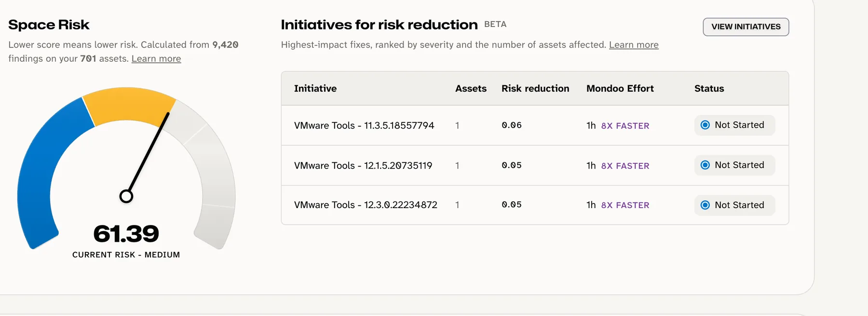
Task: Click the risk gauge needle pivot circle
Action: pyautogui.click(x=126, y=197)
